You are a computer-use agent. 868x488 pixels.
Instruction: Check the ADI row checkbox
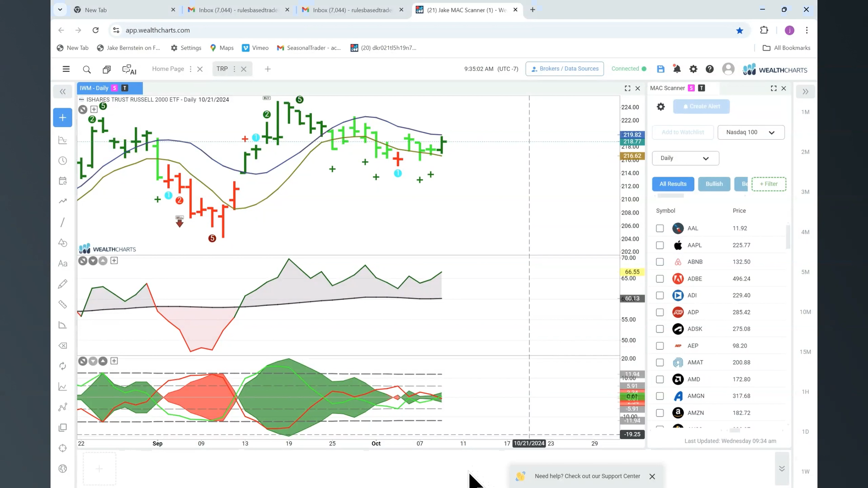pyautogui.click(x=660, y=296)
